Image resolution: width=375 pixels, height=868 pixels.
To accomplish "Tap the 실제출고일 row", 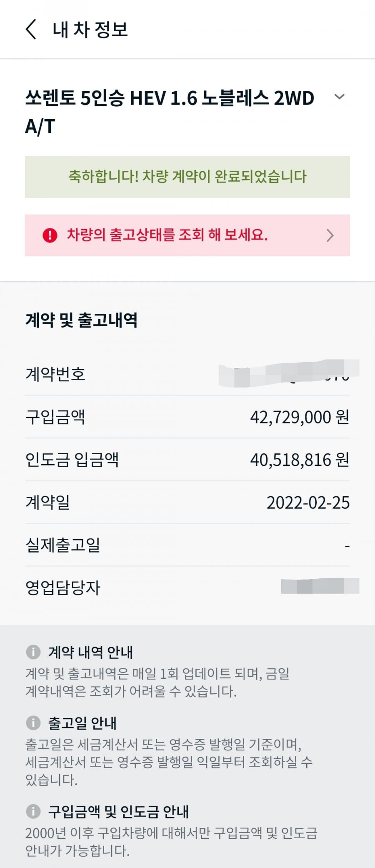I will click(187, 545).
